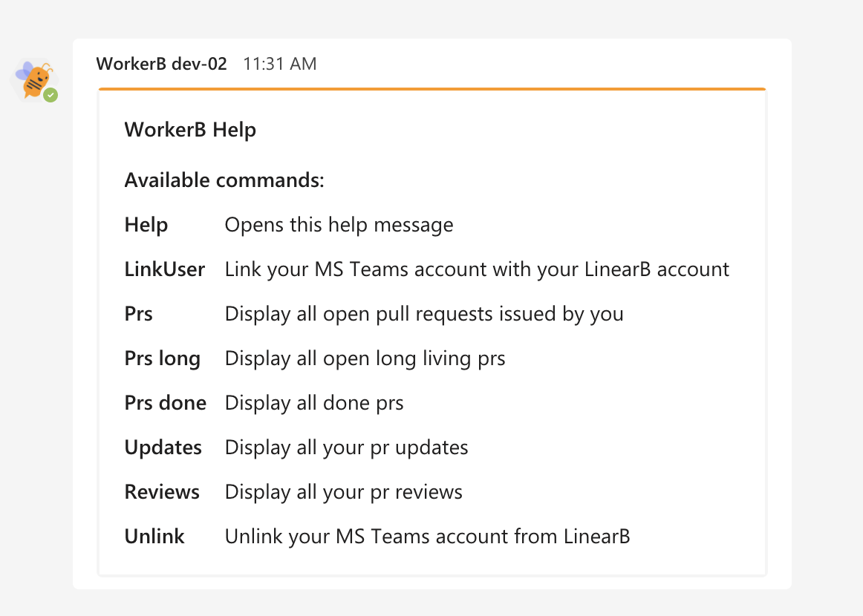Click 'Display all open long living prs'
Viewport: 863px width, 616px height.
(365, 358)
